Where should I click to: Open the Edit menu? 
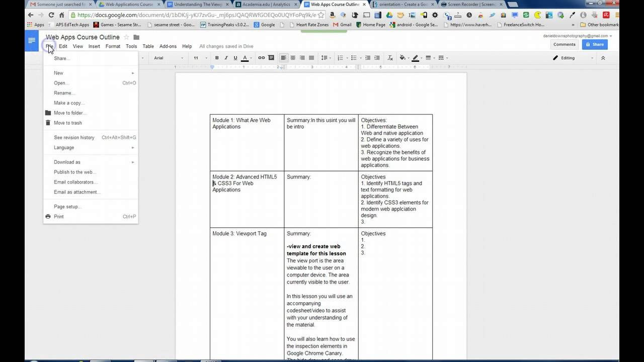click(63, 46)
